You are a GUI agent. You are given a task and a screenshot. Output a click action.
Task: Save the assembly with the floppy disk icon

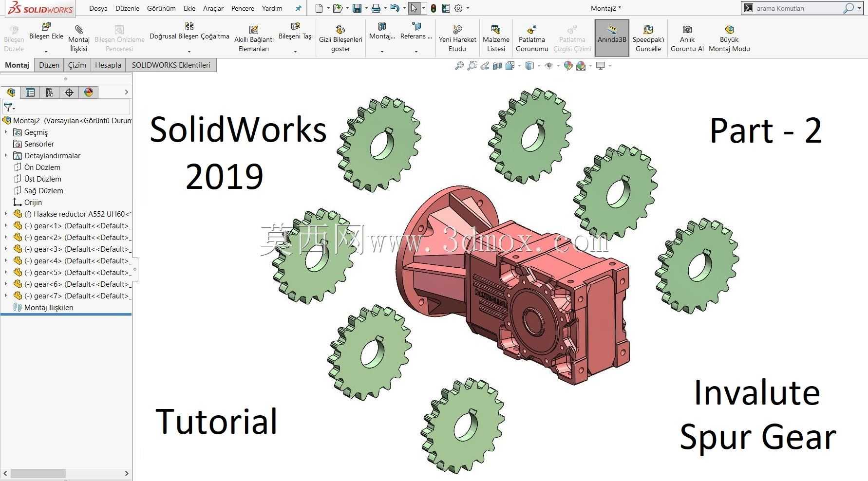pos(357,8)
